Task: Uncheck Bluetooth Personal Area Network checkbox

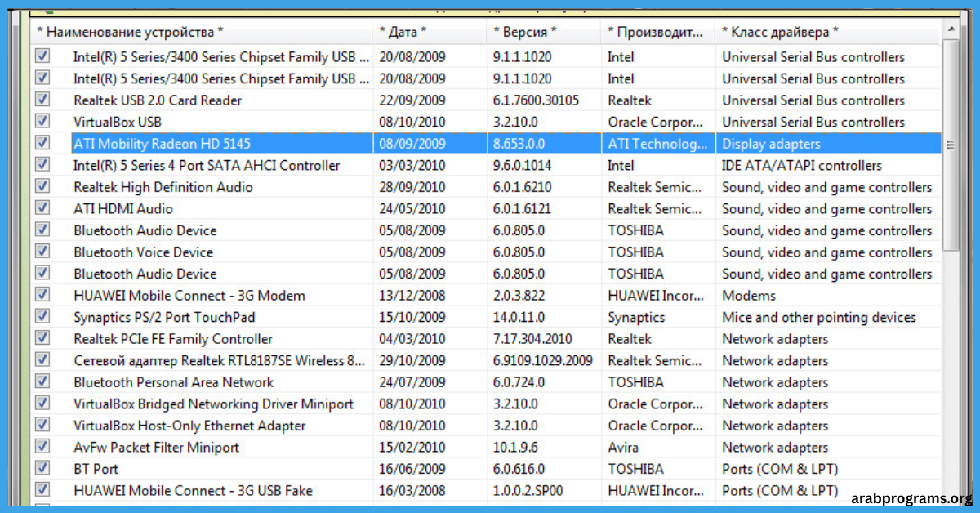Action: [x=42, y=381]
